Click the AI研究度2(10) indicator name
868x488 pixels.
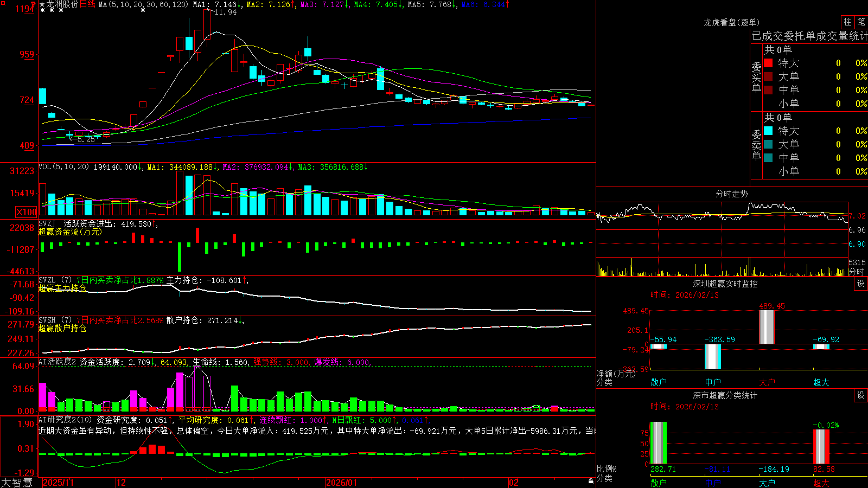[x=65, y=420]
